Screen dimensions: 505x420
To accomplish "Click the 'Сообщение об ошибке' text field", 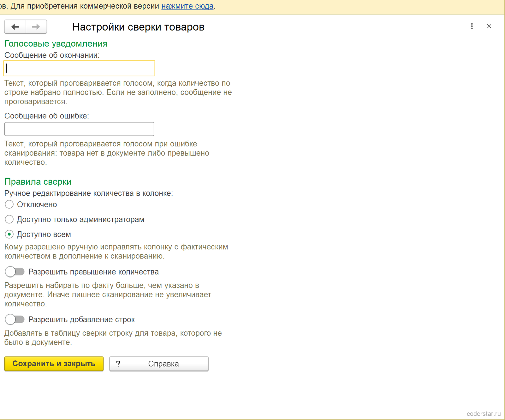I will 79,129.
